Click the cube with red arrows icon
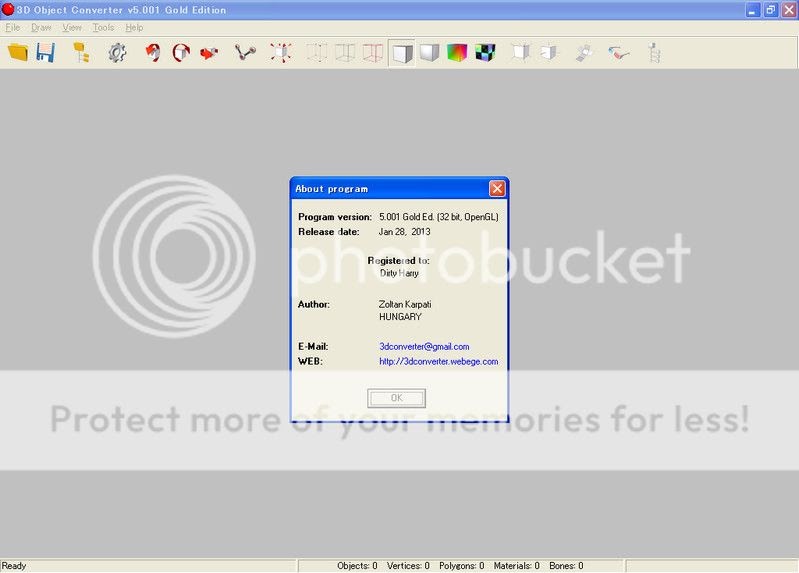Viewport: 799px width, 573px height. tap(281, 53)
